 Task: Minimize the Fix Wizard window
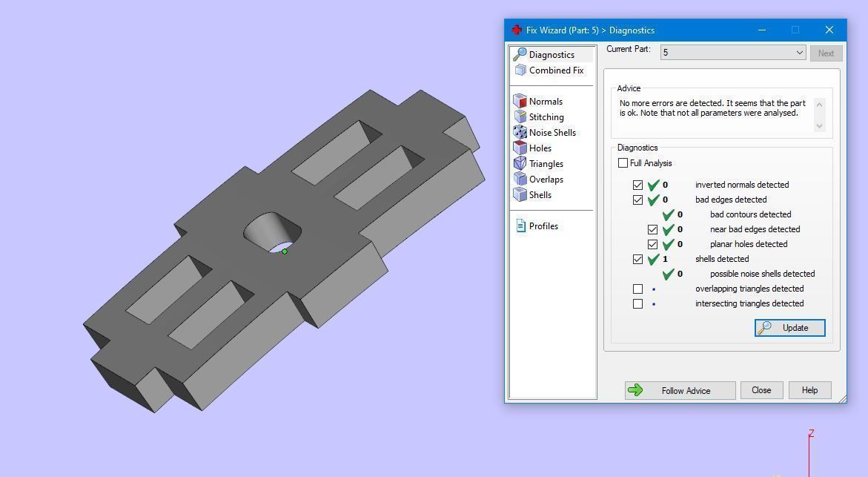click(x=762, y=30)
